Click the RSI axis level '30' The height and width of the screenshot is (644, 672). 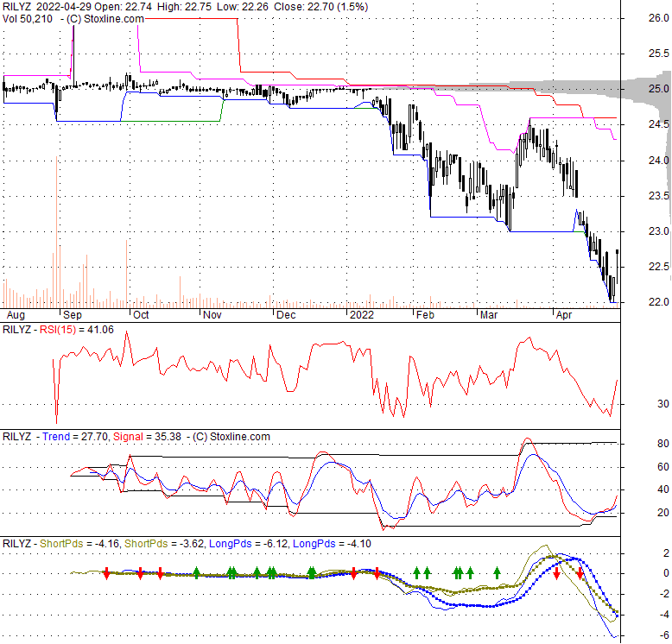(663, 404)
